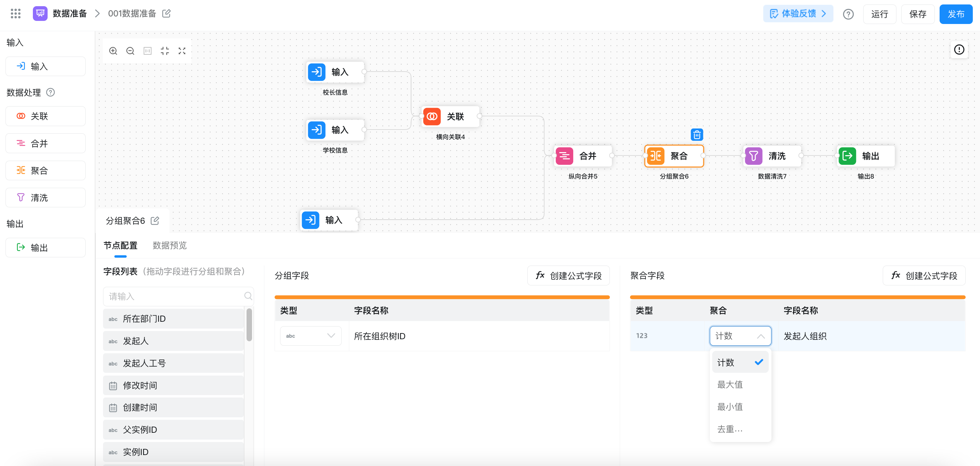Reset canvas to actual size
Viewport: 980px width, 466px height.
pyautogui.click(x=148, y=51)
